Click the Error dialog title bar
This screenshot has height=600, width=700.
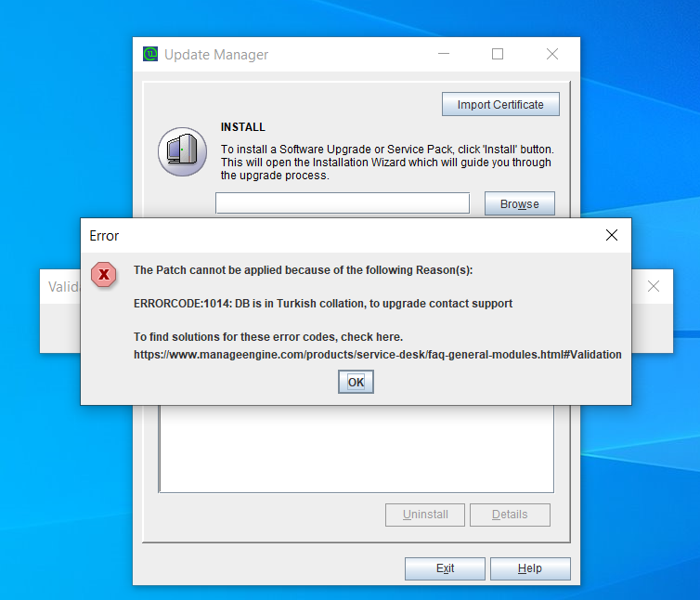coord(339,235)
